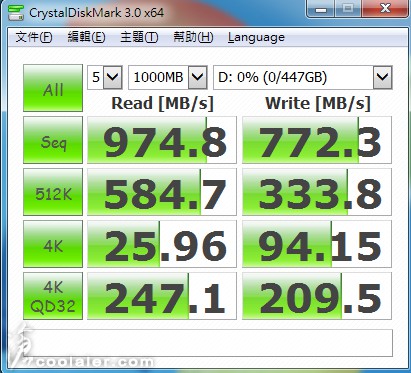This screenshot has width=411, height=373.
Task: Run the 4K QD32 test
Action: pyautogui.click(x=53, y=296)
